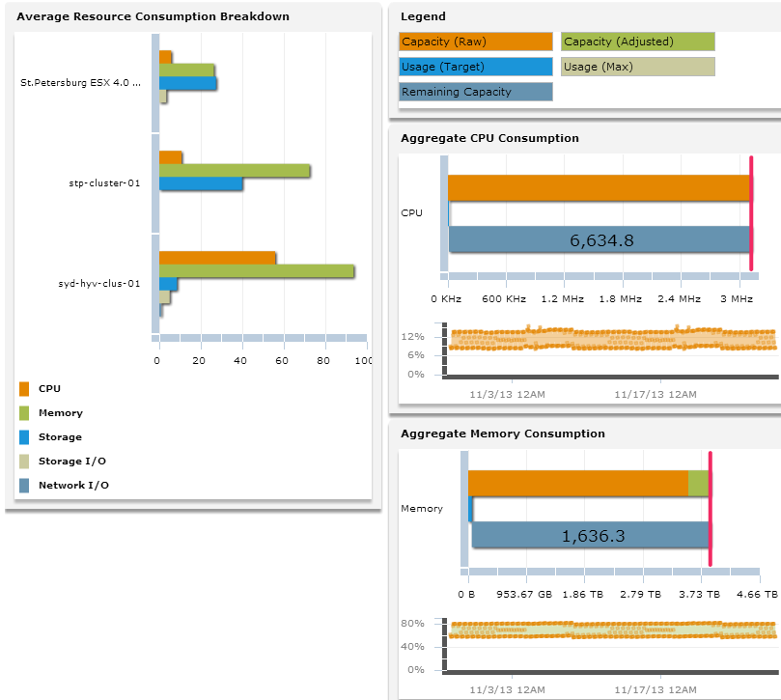Click the Network I/O legend swatch
The image size is (781, 700).
tap(24, 486)
